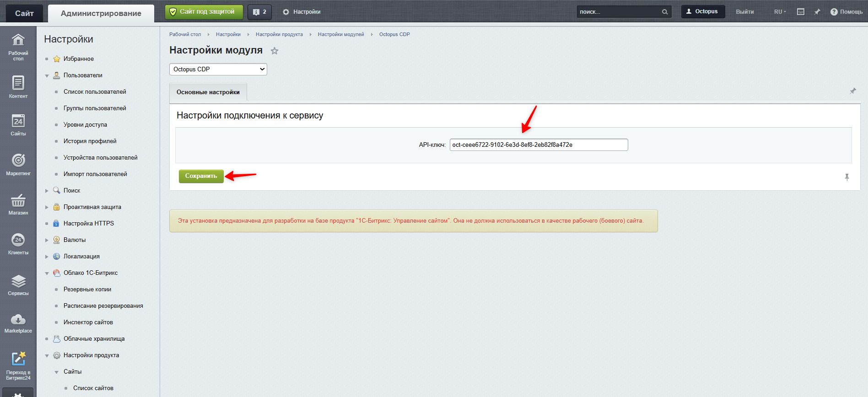
Task: Open the Marketplace sidebar section
Action: (18, 324)
